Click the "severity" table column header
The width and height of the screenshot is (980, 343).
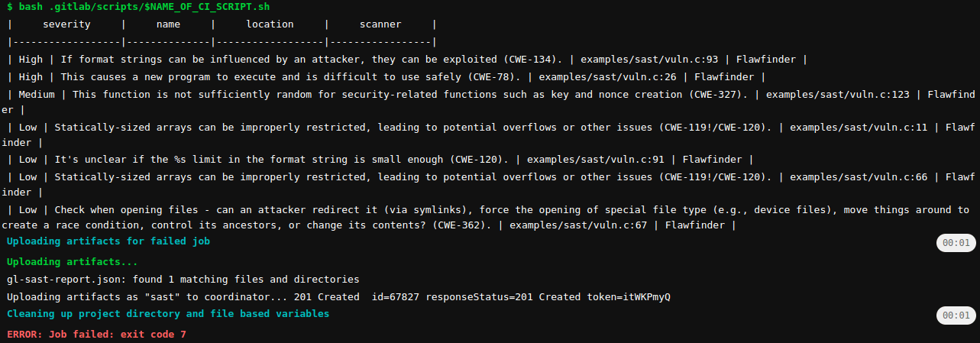[x=66, y=25]
